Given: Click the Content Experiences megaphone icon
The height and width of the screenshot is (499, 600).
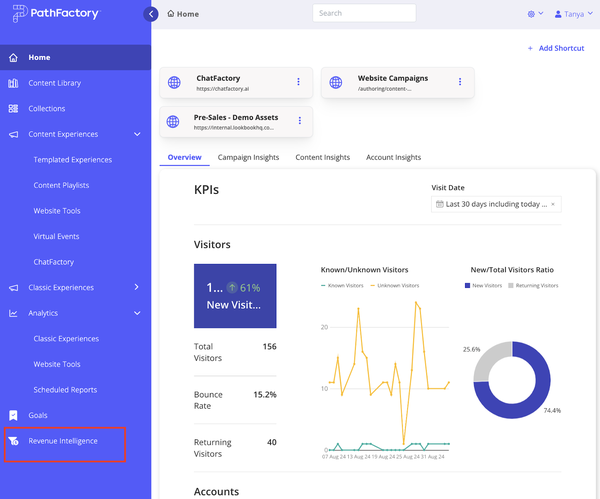Looking at the screenshot, I should (x=13, y=134).
